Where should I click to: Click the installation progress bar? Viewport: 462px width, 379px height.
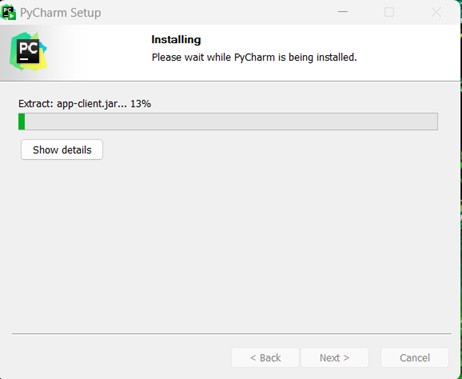[228, 122]
